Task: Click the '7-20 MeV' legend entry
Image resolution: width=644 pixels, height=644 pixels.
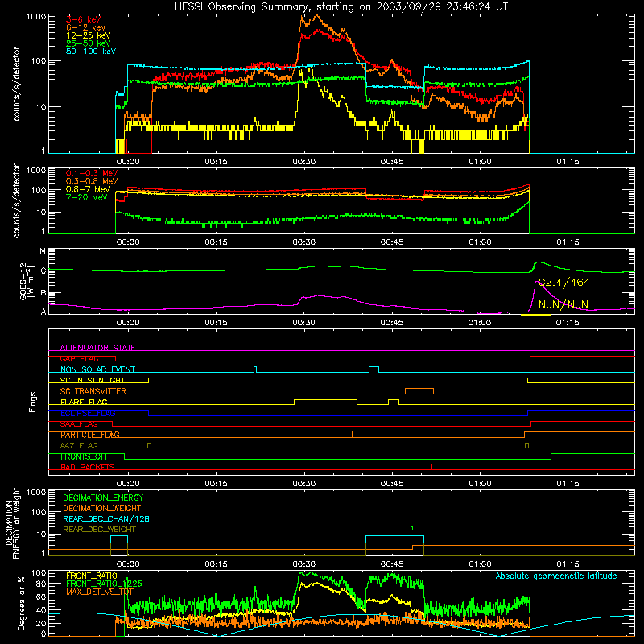Action: coord(86,197)
